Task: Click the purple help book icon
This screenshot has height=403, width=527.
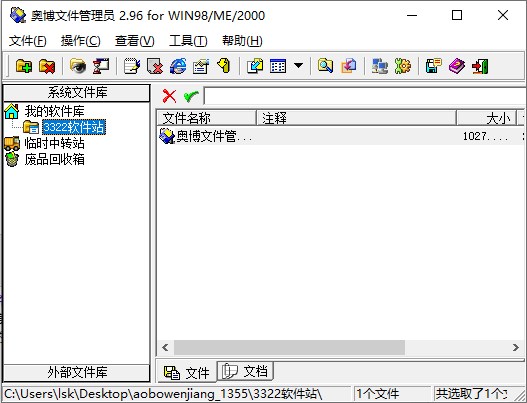Action: pos(457,66)
